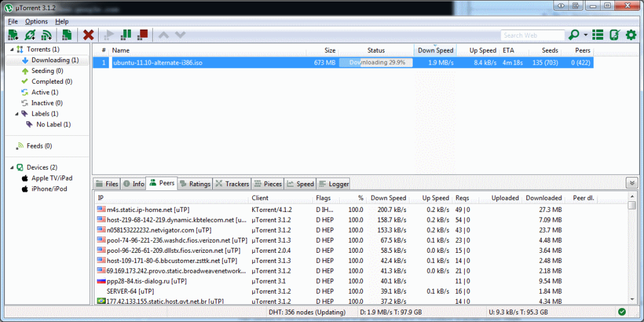Click into the Search Web field

tap(533, 35)
